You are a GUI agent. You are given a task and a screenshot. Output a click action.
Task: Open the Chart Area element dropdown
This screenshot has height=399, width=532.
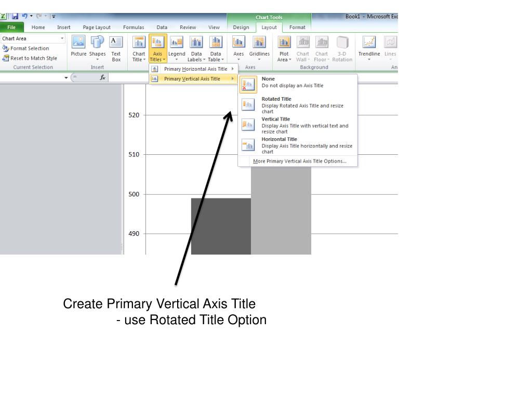[62, 38]
